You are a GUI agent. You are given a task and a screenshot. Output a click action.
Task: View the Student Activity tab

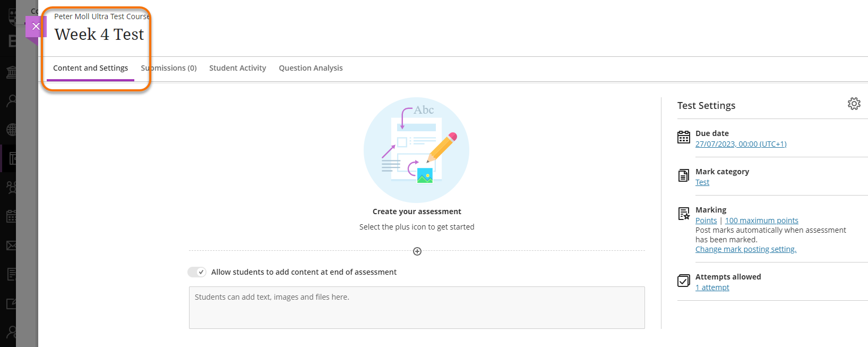pyautogui.click(x=237, y=68)
